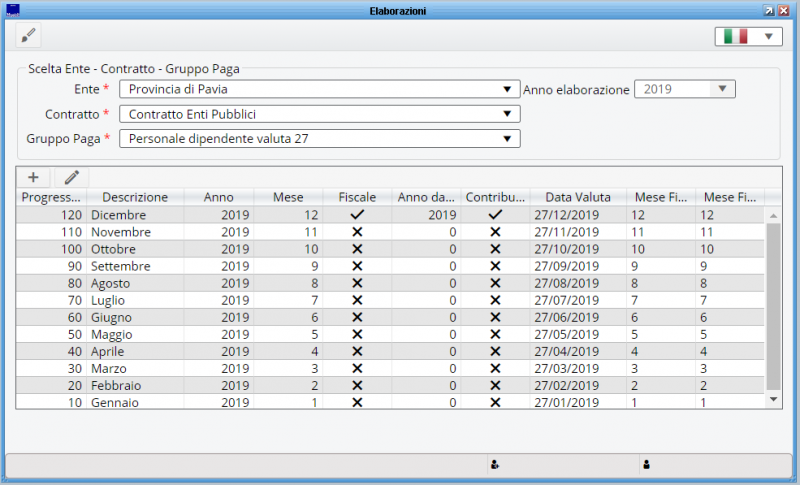
Task: Click the first user icon in status bar
Action: tap(495, 464)
